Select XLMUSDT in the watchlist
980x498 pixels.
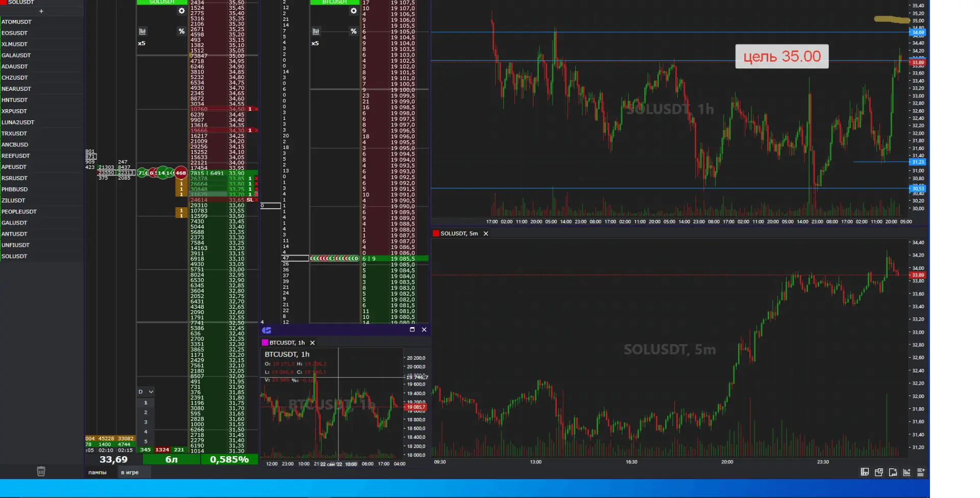pyautogui.click(x=41, y=44)
